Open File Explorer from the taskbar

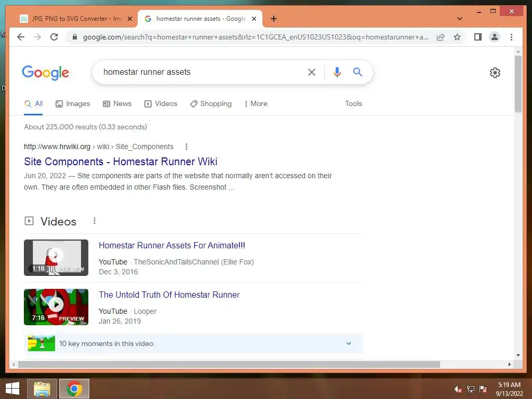[x=42, y=389]
